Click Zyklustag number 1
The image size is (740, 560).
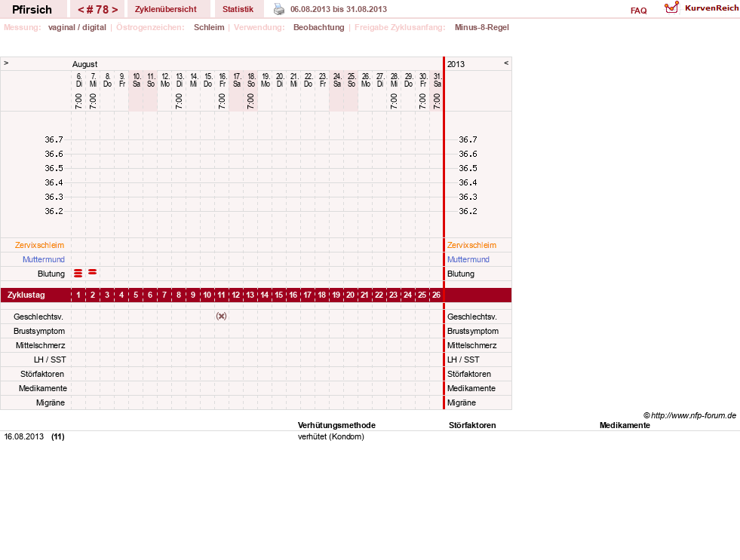(x=78, y=295)
